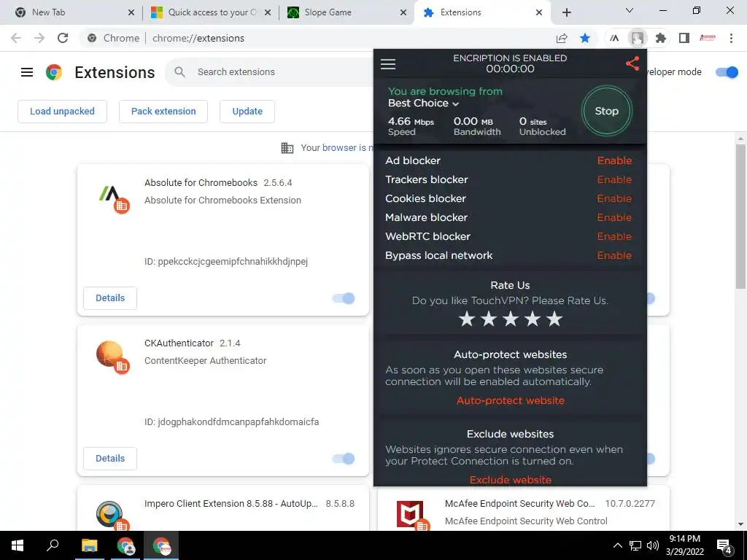
Task: Open the volume control in tray
Action: point(653,545)
